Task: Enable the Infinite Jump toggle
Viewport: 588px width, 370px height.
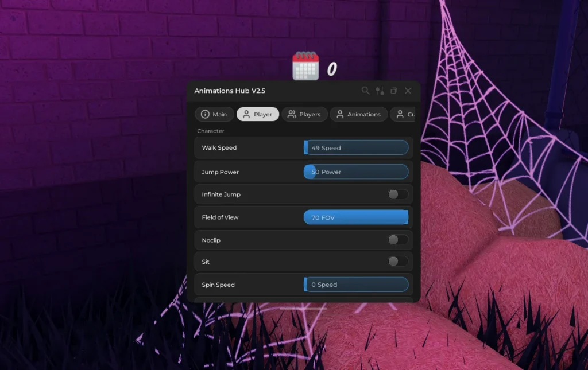Action: tap(397, 194)
